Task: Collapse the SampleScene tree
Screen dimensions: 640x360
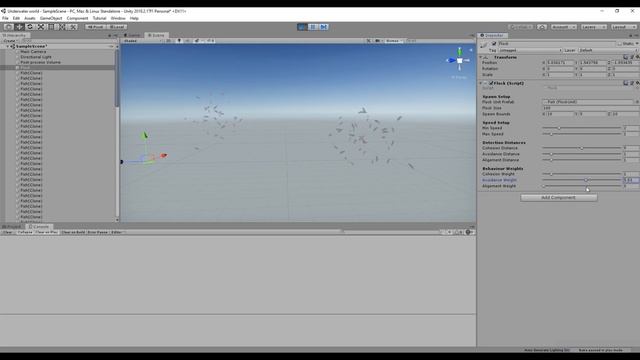Action: point(7,47)
